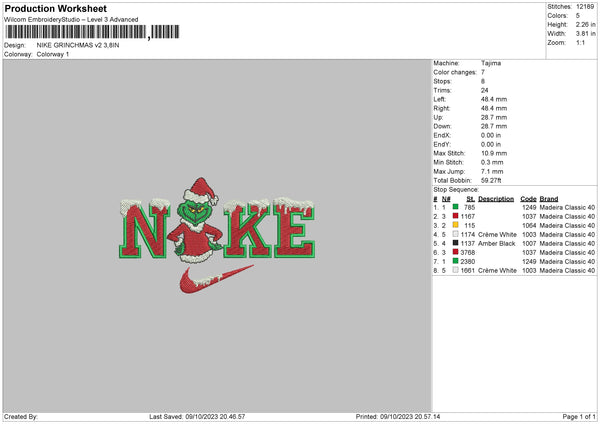Pick the white swatch in the 1174 Crème White row
Image resolution: width=600 pixels, height=424 pixels.
tap(455, 234)
